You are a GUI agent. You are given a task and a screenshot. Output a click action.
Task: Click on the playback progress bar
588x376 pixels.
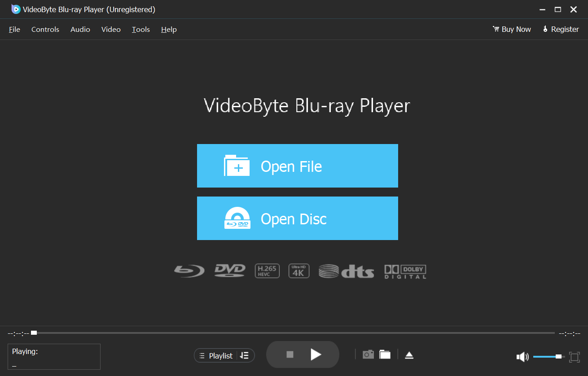(x=292, y=332)
